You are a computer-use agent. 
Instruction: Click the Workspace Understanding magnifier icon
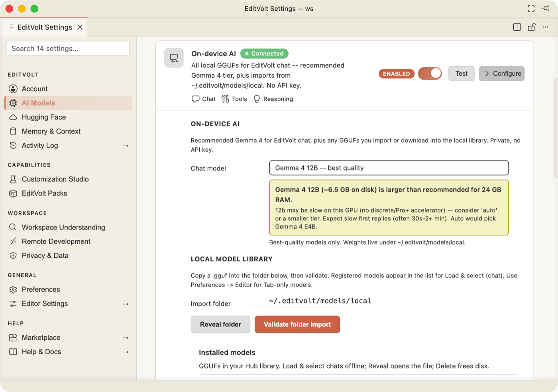tap(13, 227)
